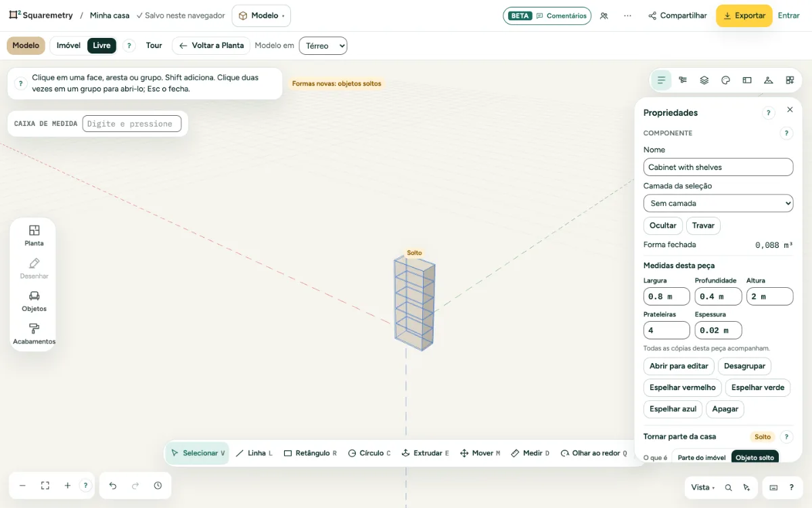Toggle the Selecionar selection tool
The image size is (812, 508).
pos(198,453)
